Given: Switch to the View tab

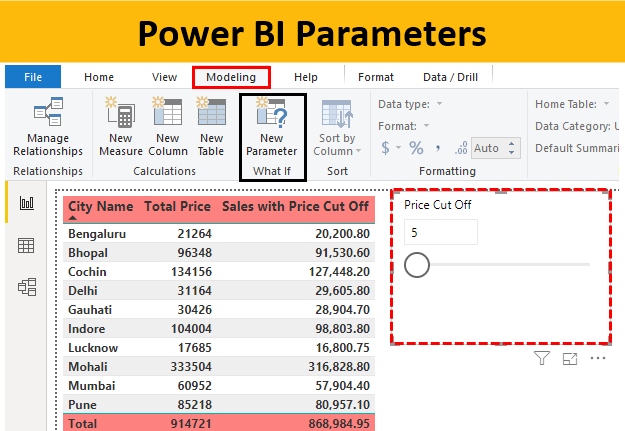Looking at the screenshot, I should 164,77.
